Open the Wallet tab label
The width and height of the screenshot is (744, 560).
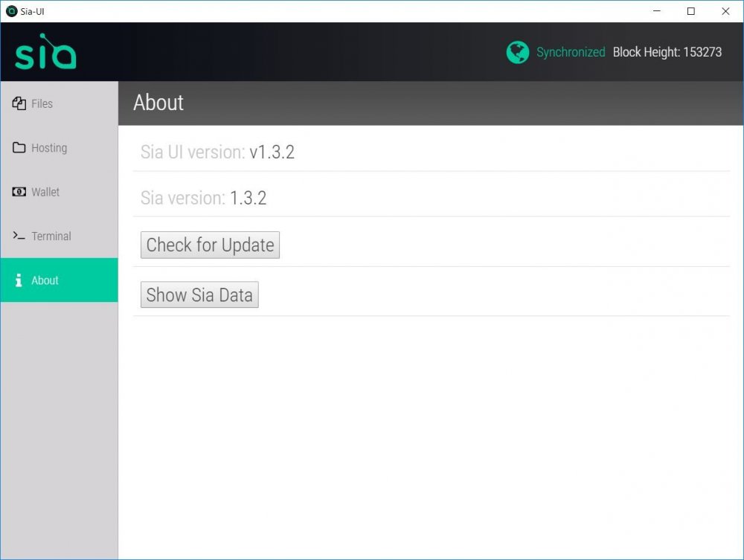[45, 192]
